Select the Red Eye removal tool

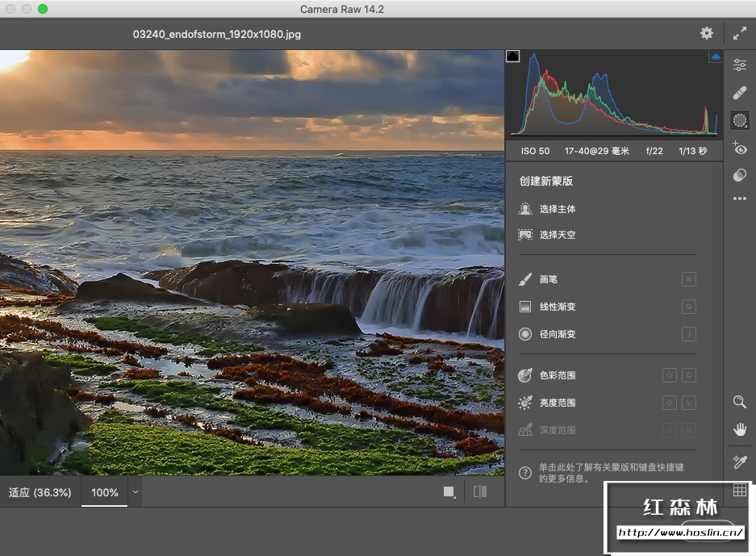pyautogui.click(x=739, y=148)
